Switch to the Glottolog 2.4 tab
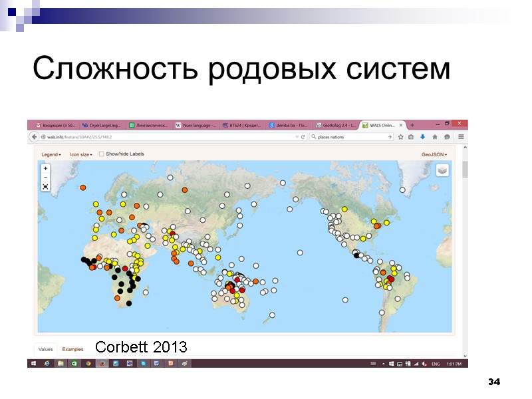The height and width of the screenshot is (399, 532). pyautogui.click(x=336, y=125)
